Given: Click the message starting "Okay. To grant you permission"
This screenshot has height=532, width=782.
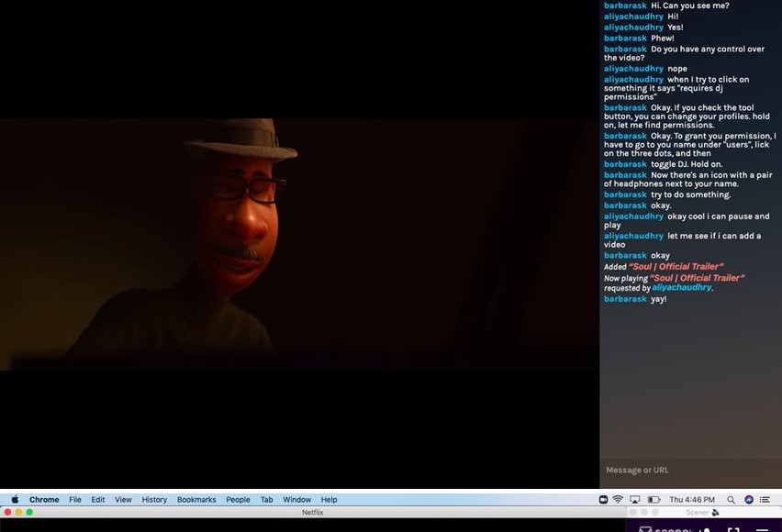Looking at the screenshot, I should tap(690, 145).
